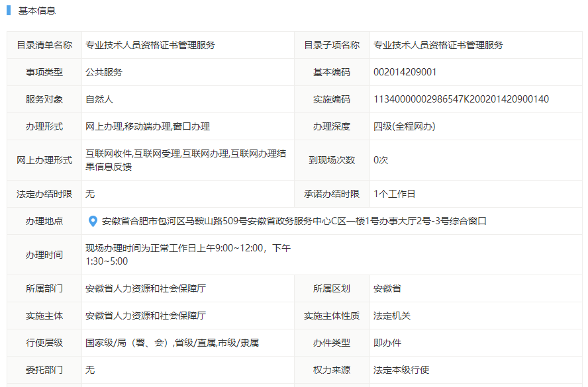
Task: Click the office address text after 办理地点
Action: [x=294, y=221]
